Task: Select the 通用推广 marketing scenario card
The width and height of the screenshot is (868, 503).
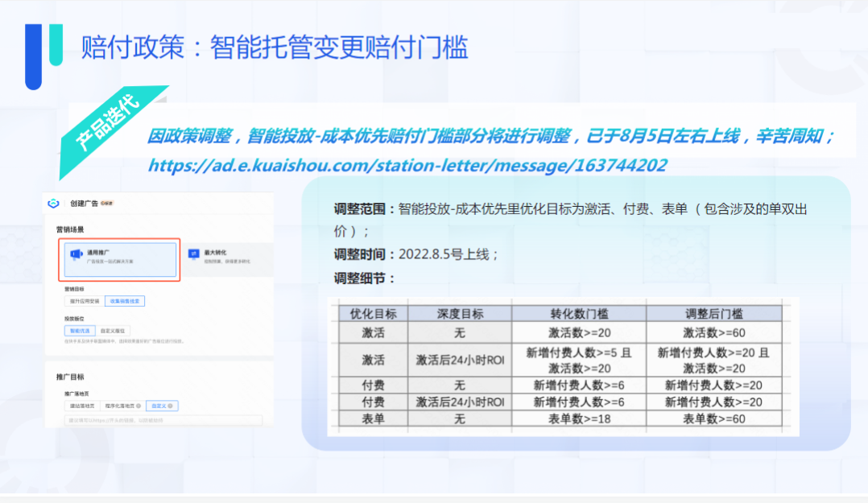Action: 121,259
